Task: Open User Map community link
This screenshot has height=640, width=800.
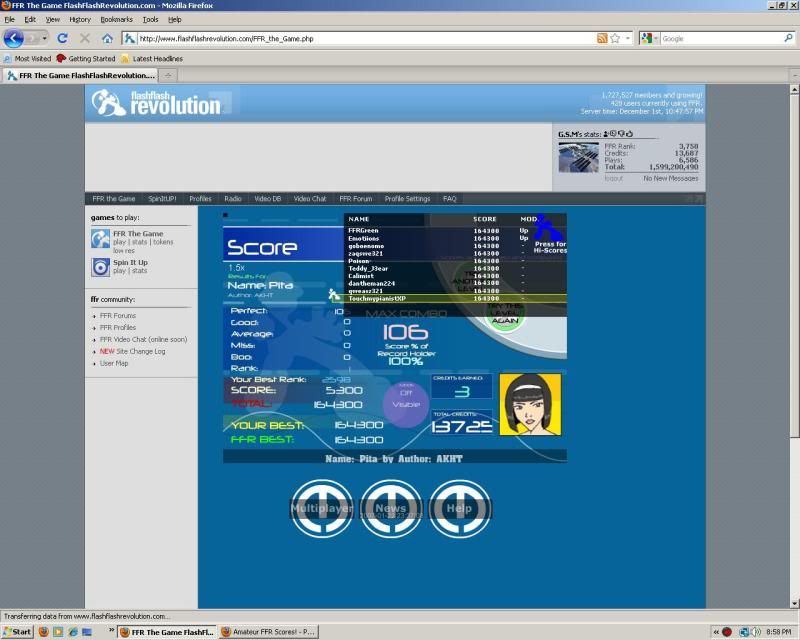Action: point(114,363)
